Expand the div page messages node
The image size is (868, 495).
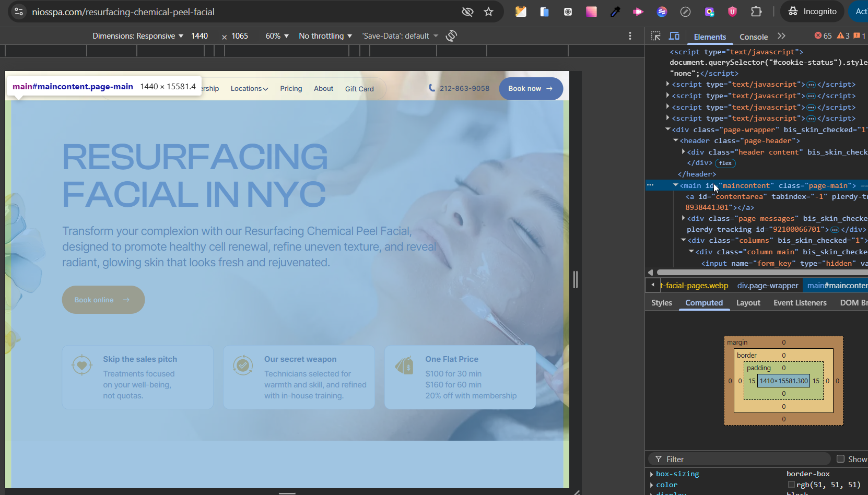(683, 218)
